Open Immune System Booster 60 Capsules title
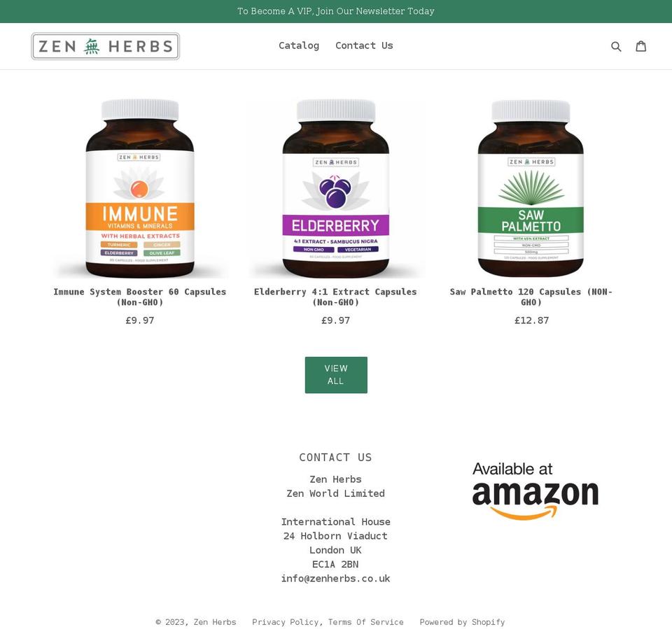672x629 pixels. [x=140, y=297]
